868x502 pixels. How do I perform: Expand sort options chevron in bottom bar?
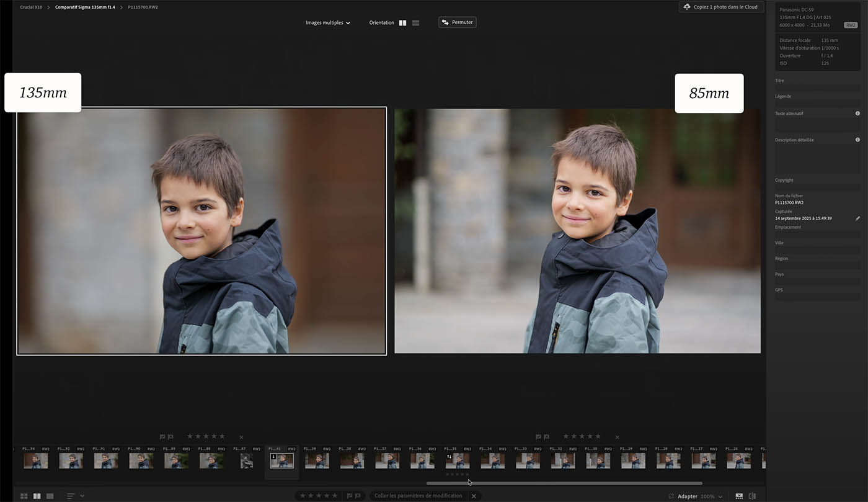coord(82,496)
